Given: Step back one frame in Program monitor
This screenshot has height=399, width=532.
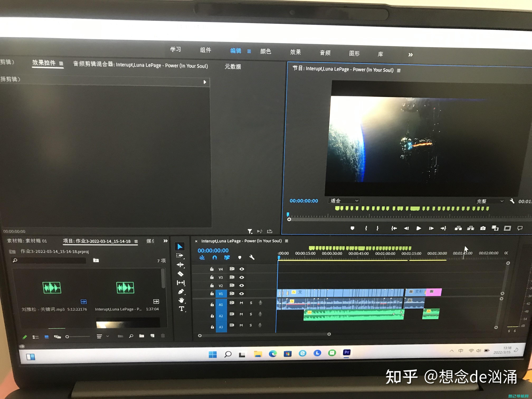Looking at the screenshot, I should (x=406, y=228).
